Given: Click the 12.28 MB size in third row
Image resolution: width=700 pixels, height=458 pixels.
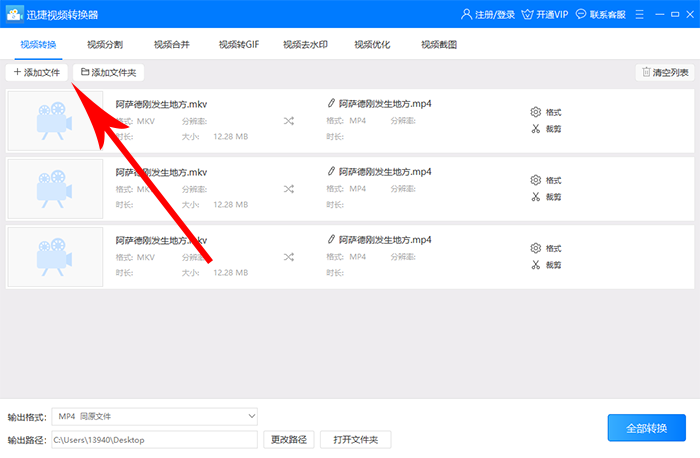Looking at the screenshot, I should tap(230, 273).
